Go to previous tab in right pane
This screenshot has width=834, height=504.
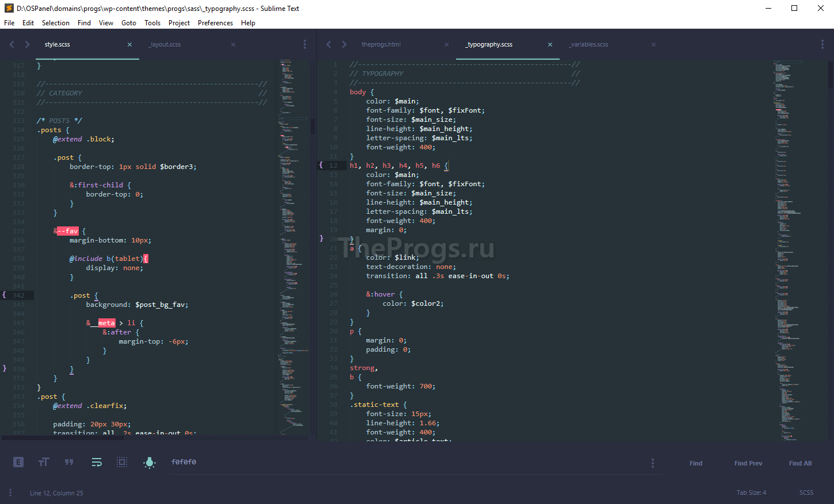pos(328,44)
